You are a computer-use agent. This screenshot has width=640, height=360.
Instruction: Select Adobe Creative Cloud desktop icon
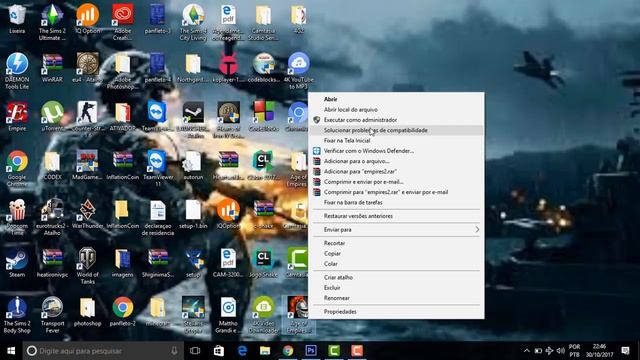123,22
